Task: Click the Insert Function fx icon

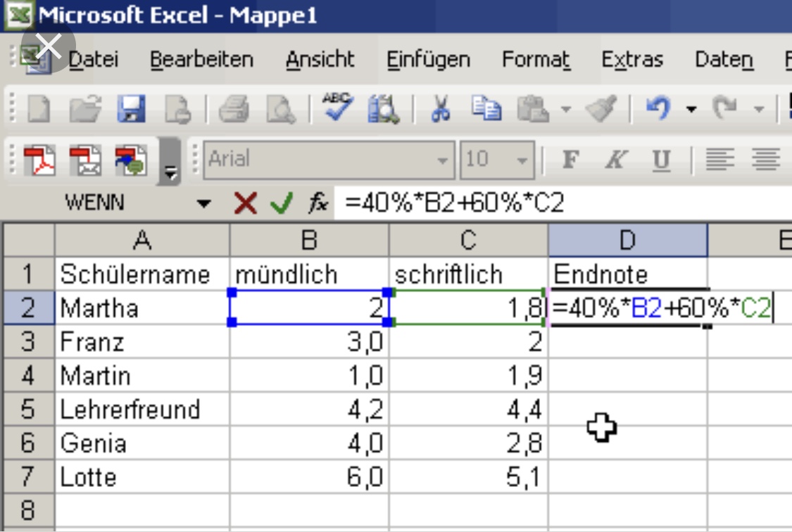Action: pos(319,203)
